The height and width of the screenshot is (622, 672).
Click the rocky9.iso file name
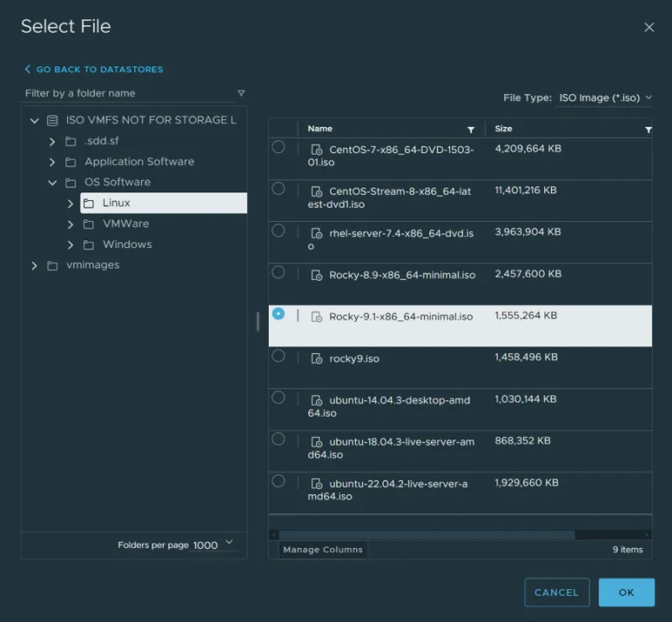[354, 359]
